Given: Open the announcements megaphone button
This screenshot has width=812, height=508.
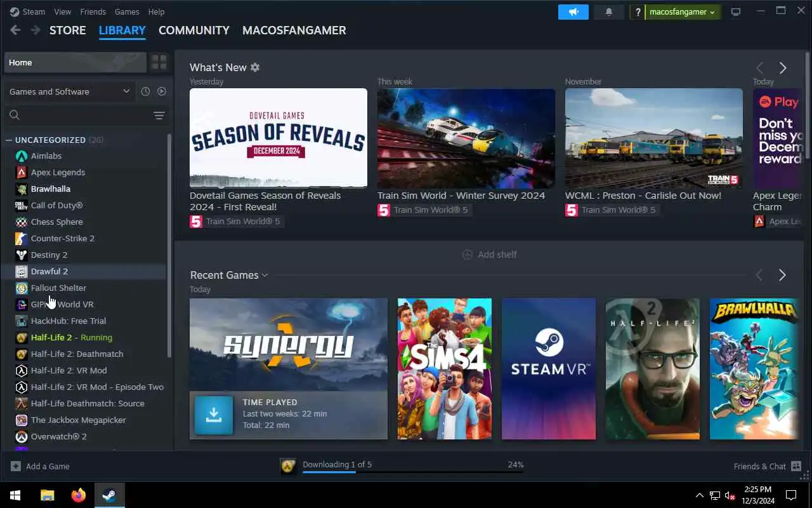Looking at the screenshot, I should click(573, 12).
